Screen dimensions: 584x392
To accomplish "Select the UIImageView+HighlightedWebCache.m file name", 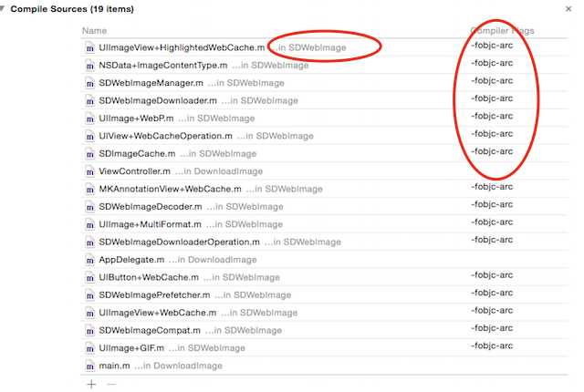I will pyautogui.click(x=182, y=47).
